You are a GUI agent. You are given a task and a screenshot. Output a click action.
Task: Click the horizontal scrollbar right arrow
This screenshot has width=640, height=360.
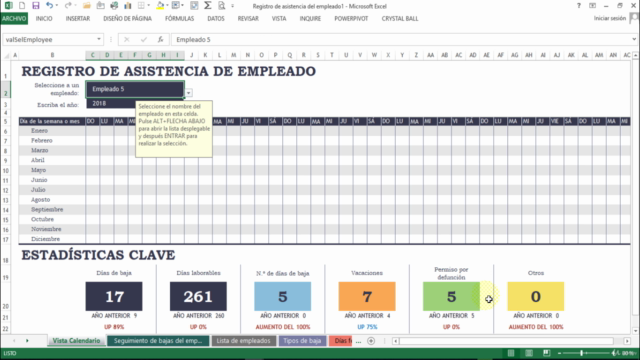(627, 341)
